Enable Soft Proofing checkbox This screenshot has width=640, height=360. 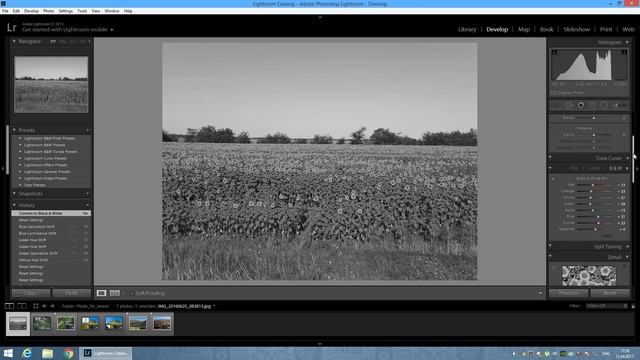pos(131,293)
